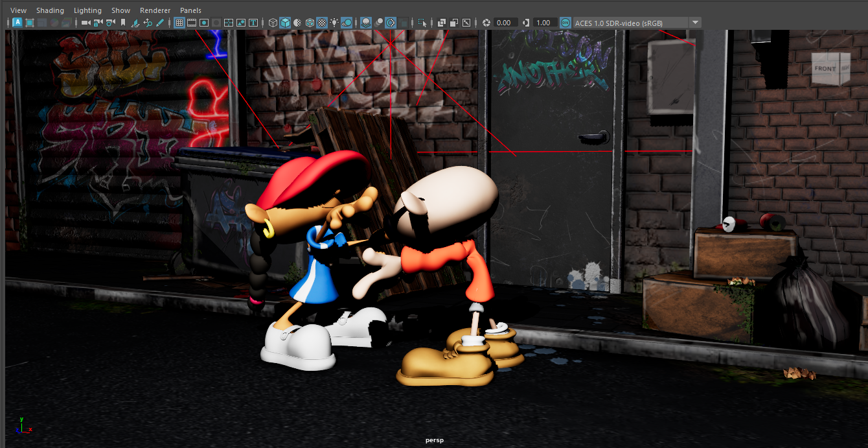Open the Renderer panel menu
Screen dimensions: 868x448
(155, 10)
